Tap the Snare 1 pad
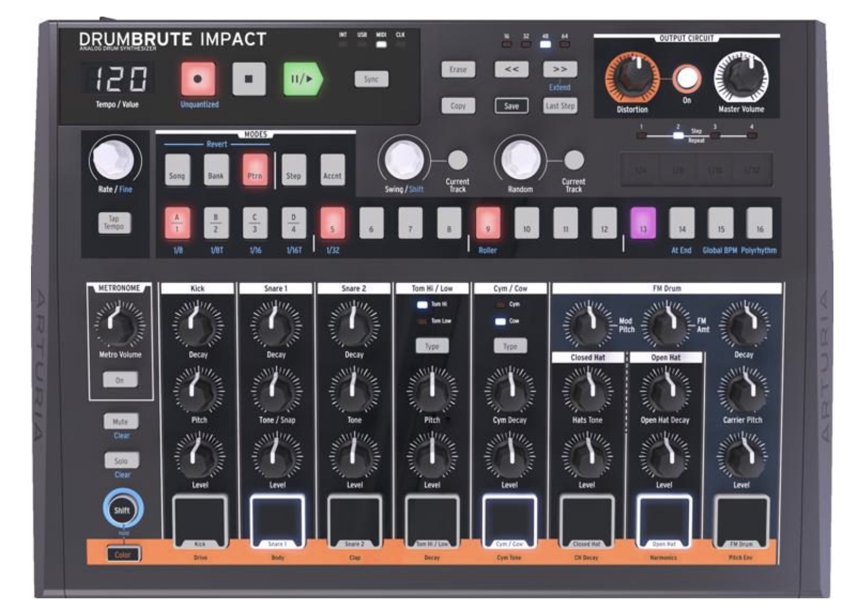855x616 pixels. 277,521
